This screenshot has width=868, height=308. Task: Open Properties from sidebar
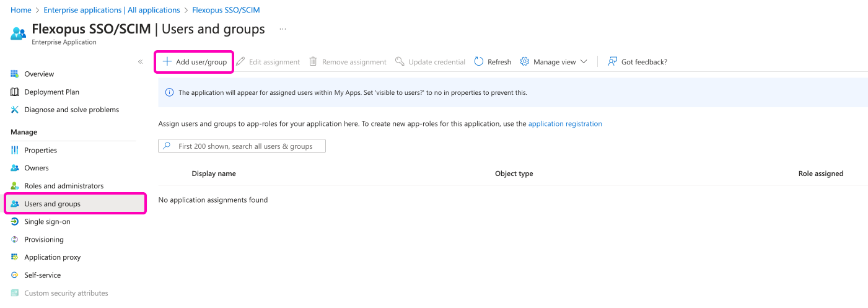pos(40,151)
